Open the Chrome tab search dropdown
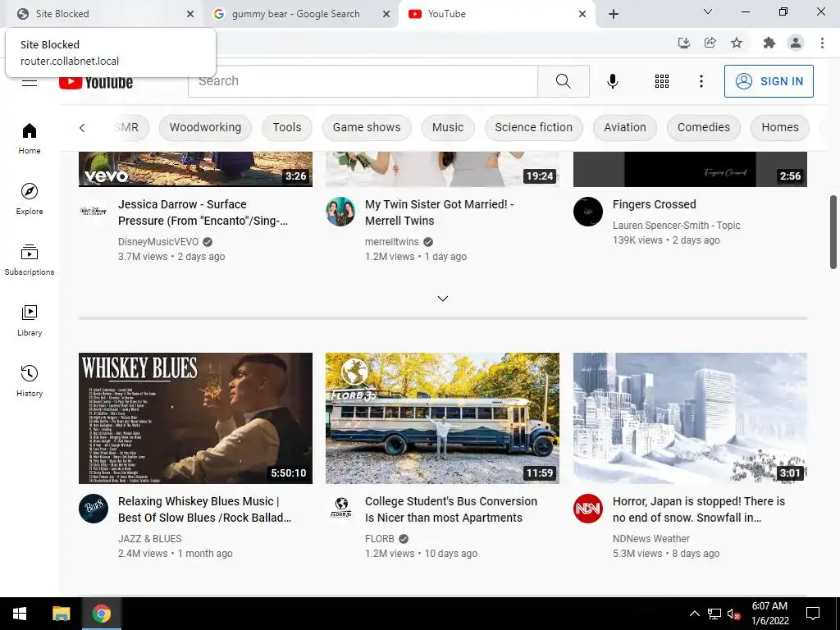840x630 pixels. click(x=707, y=11)
